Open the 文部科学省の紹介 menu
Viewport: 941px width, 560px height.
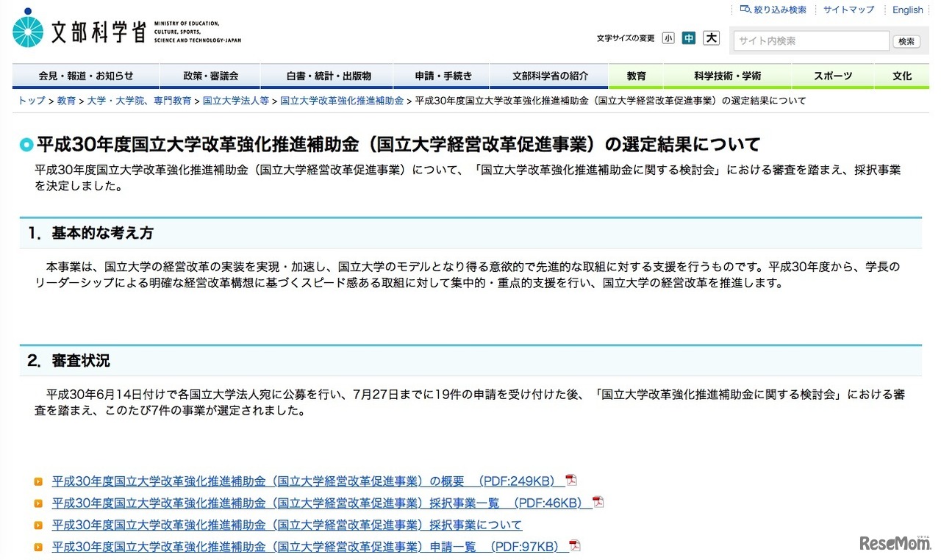coord(551,76)
